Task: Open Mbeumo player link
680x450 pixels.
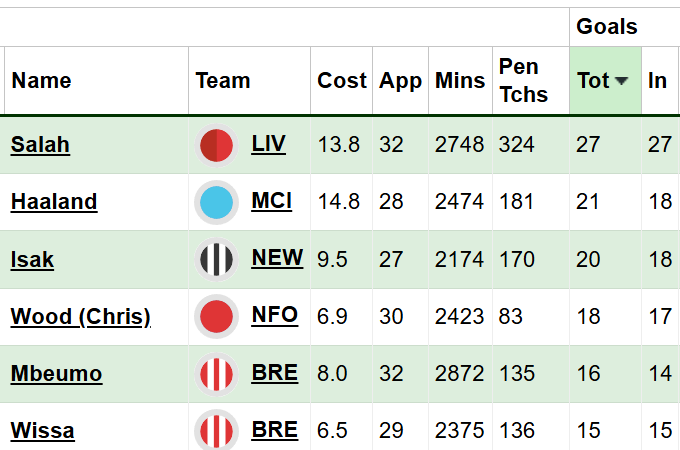Action: [56, 374]
